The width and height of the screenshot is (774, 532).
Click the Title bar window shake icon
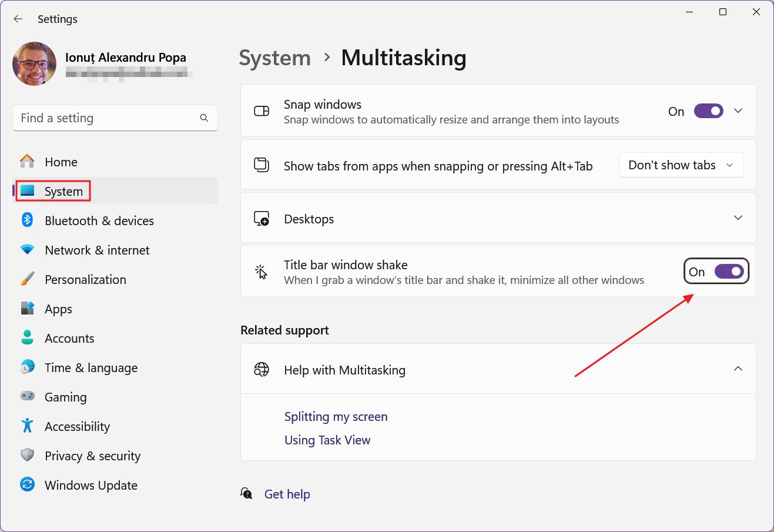[260, 271]
